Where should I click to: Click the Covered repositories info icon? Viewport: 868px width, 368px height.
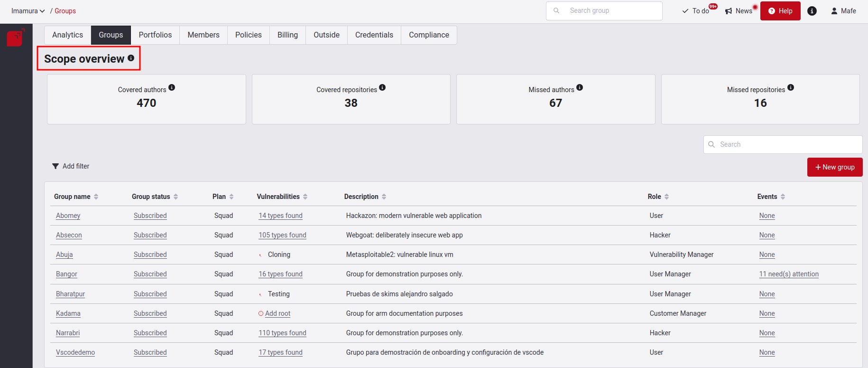coord(382,87)
